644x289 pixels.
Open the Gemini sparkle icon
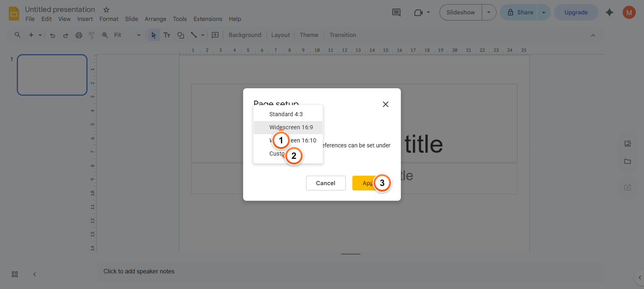[x=609, y=12]
